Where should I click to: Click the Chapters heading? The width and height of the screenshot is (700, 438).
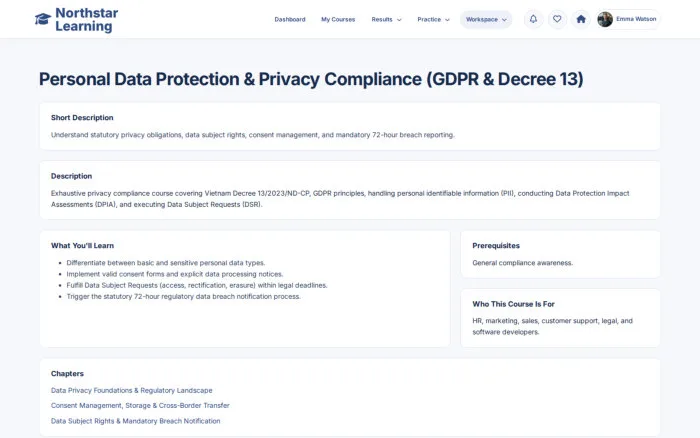(67, 374)
